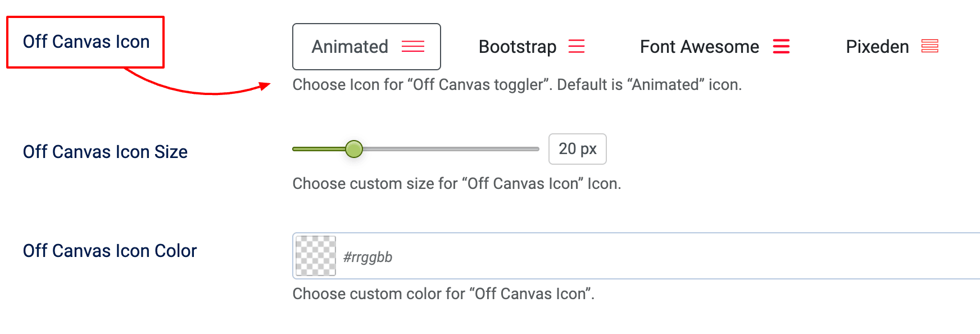Click the striped icon next to Pixeden

click(x=931, y=47)
